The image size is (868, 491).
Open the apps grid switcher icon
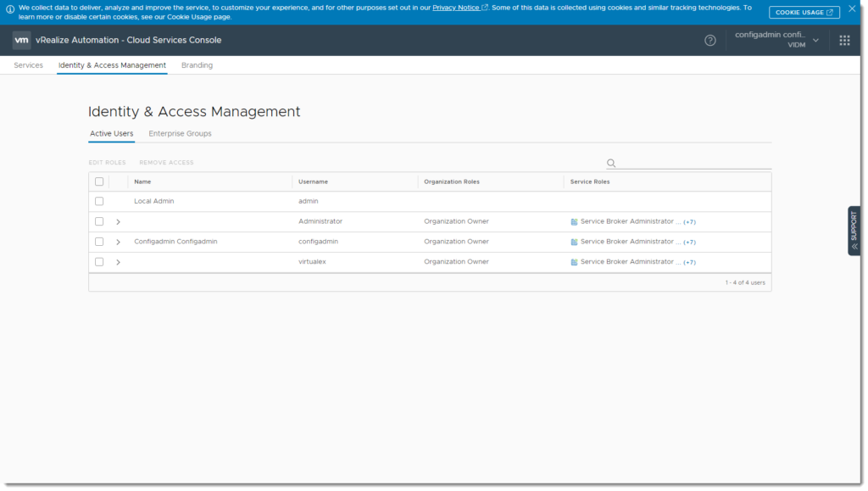844,41
